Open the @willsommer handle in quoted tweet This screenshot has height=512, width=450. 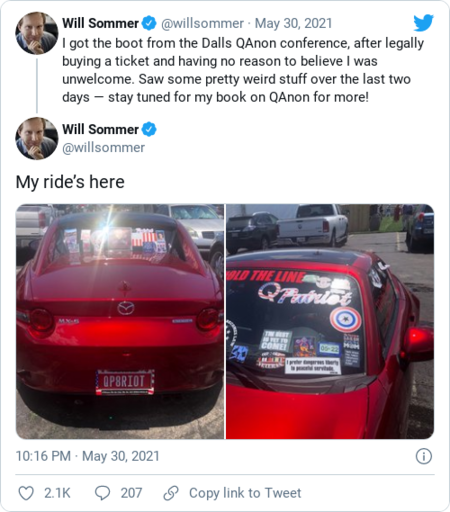click(x=203, y=23)
